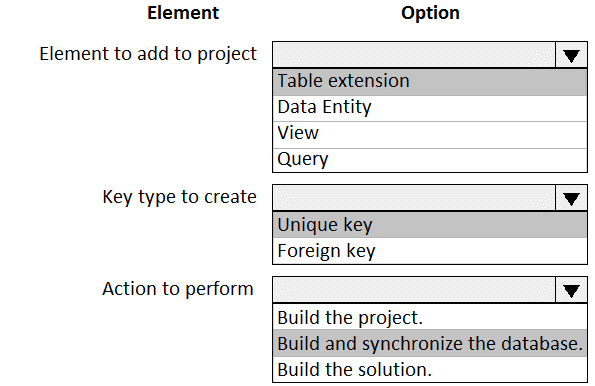Open the Element to add dropdown arrow
Viewport: 595px width, 386px height.
pyautogui.click(x=571, y=55)
